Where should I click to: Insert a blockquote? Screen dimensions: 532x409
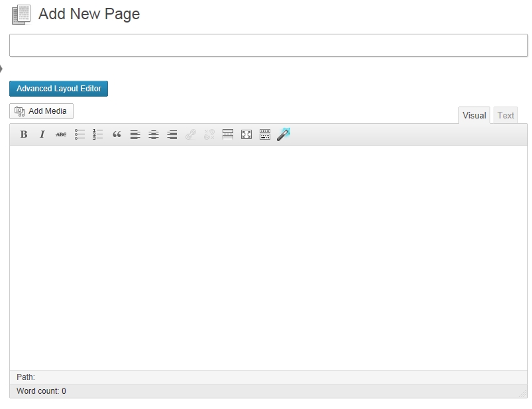116,134
